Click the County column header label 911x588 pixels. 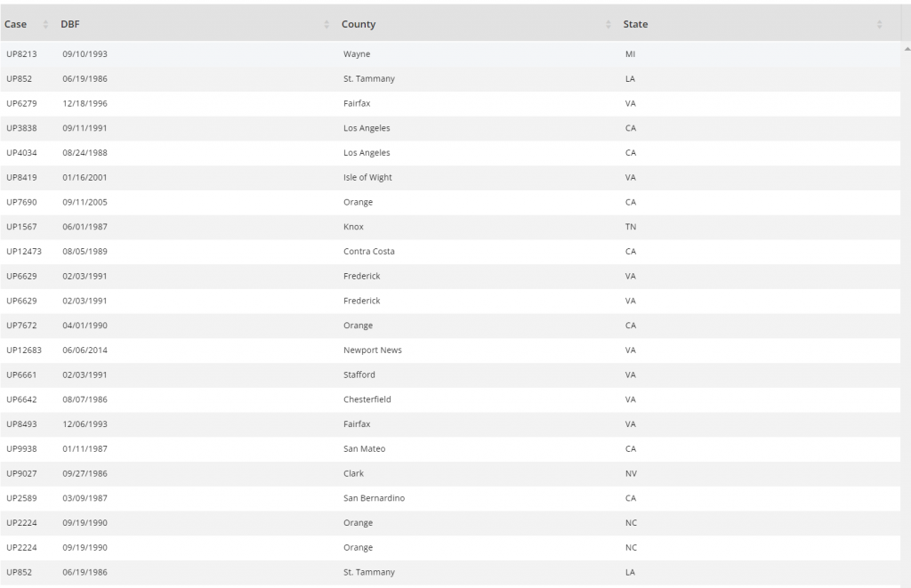click(x=359, y=25)
